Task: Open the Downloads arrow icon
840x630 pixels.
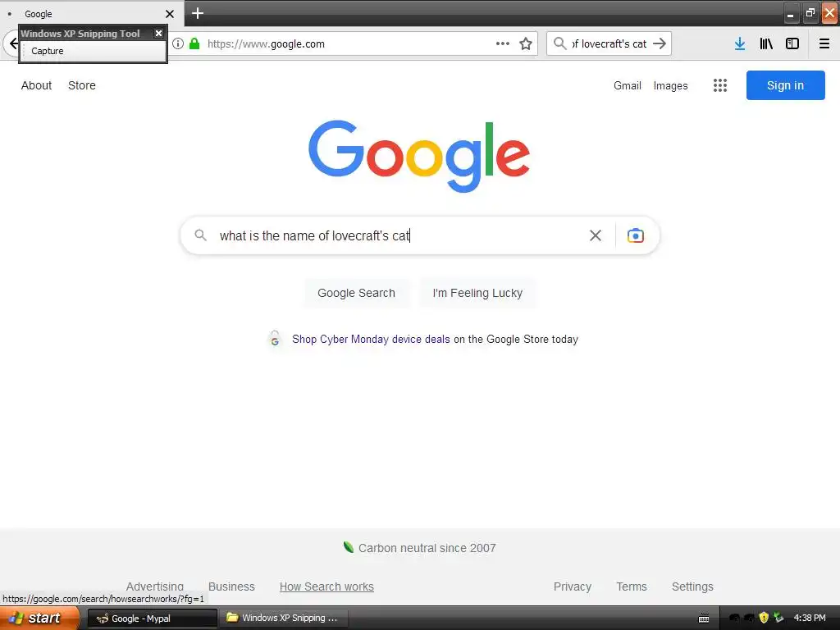Action: click(740, 43)
